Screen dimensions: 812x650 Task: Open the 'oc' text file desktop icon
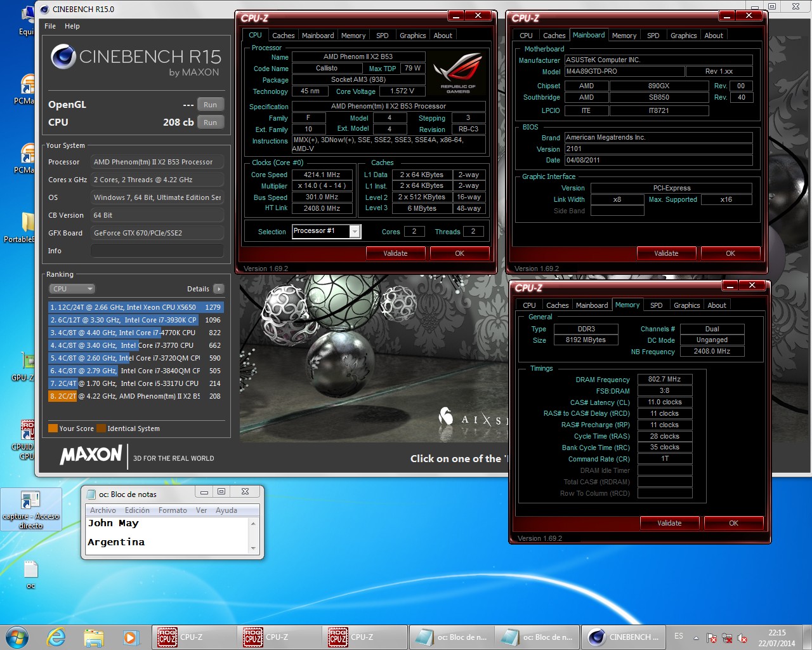click(x=30, y=574)
